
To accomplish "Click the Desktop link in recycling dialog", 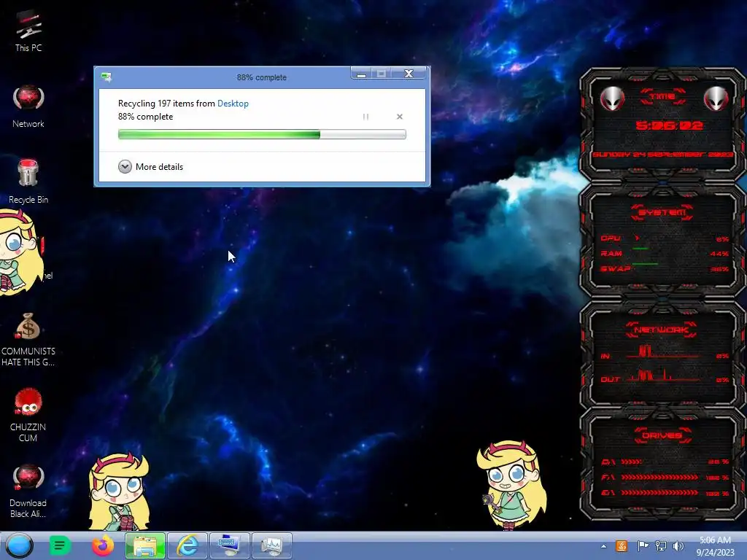I will [x=233, y=104].
